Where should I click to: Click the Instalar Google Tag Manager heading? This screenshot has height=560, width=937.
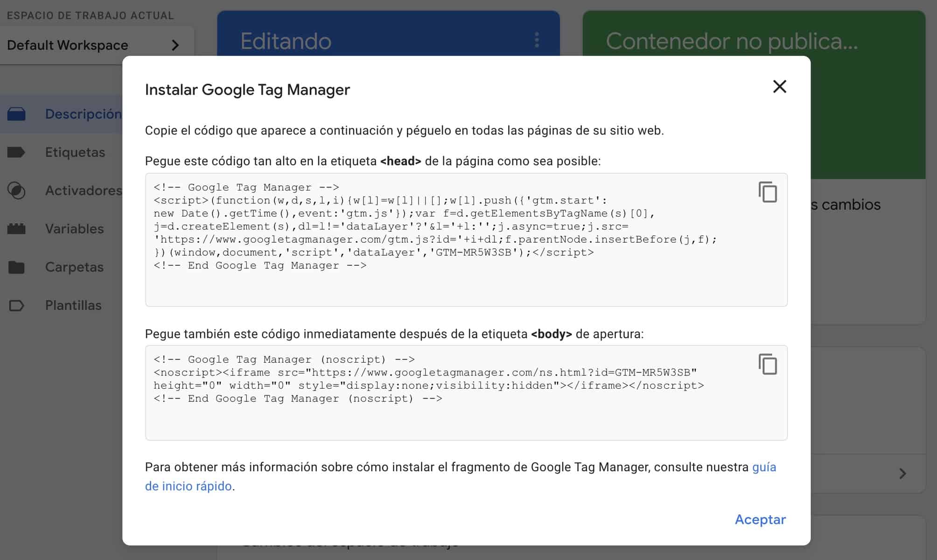(247, 90)
